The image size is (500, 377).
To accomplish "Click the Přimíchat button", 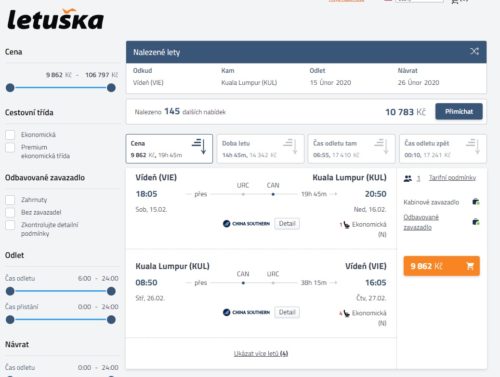I will (x=459, y=111).
